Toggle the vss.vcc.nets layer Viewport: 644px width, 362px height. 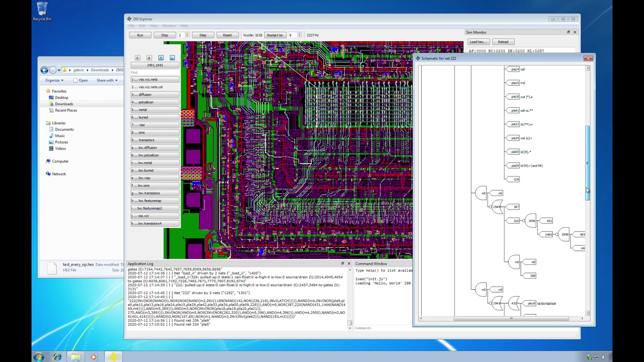tap(155, 79)
